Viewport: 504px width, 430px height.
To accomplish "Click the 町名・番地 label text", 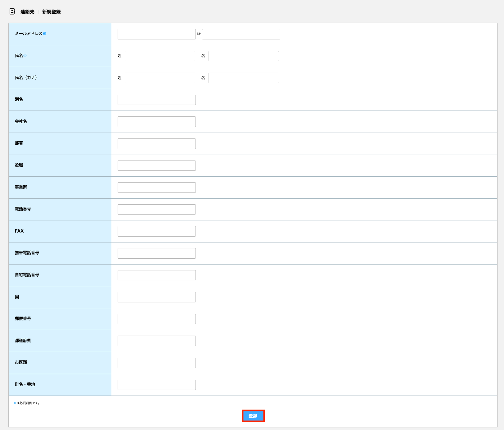I will [25, 384].
